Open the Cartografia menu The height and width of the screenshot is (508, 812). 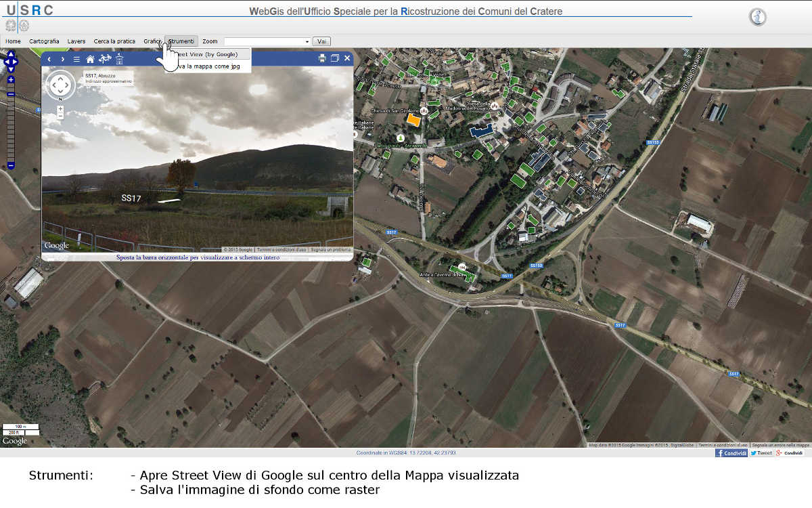click(44, 41)
